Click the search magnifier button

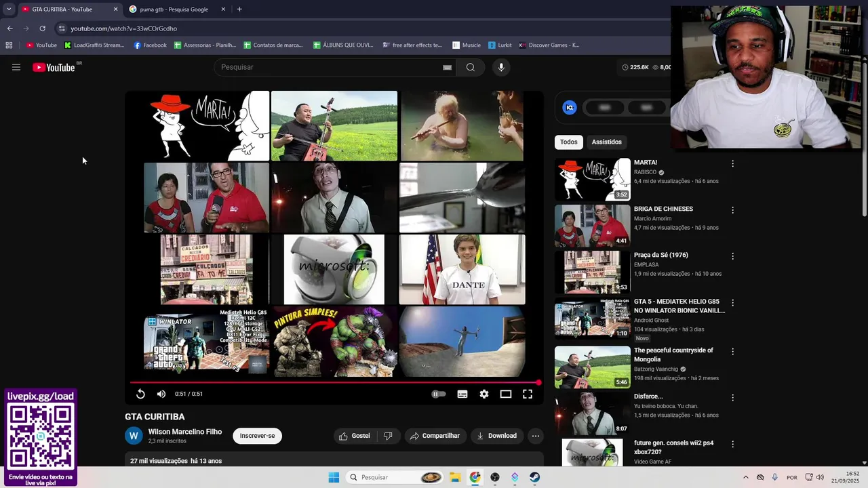coord(471,67)
